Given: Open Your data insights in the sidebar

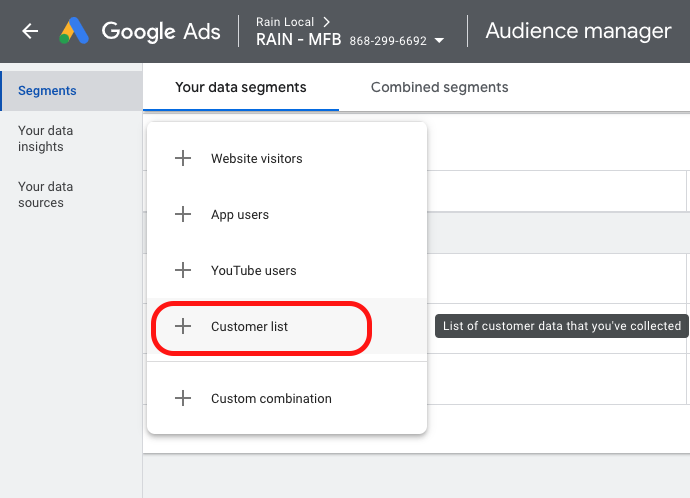Looking at the screenshot, I should tap(45, 138).
